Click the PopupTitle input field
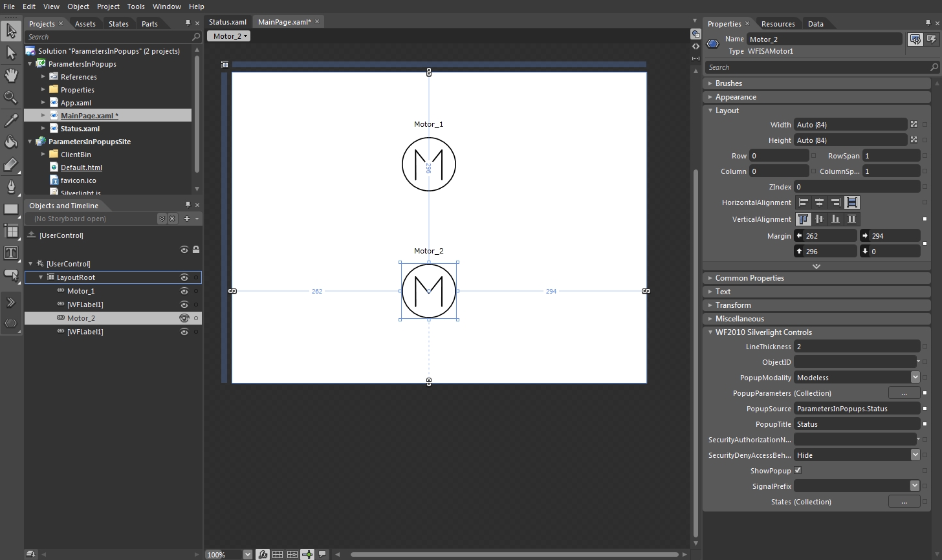The width and height of the screenshot is (942, 560). (x=855, y=424)
